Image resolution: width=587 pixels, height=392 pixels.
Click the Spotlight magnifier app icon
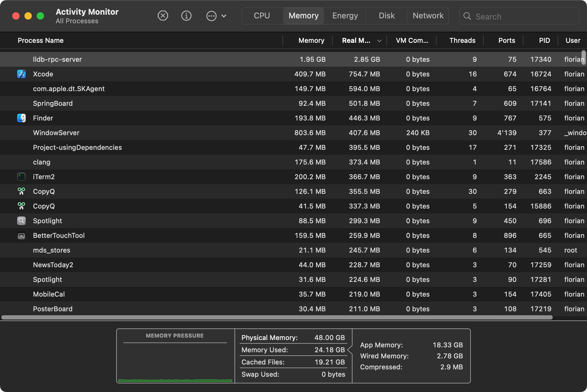[21, 221]
